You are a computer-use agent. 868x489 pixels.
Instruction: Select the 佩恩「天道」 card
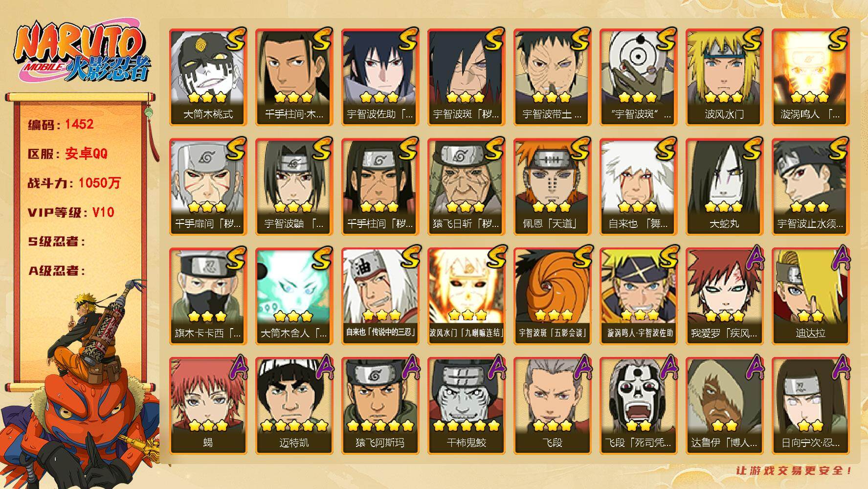[552, 187]
